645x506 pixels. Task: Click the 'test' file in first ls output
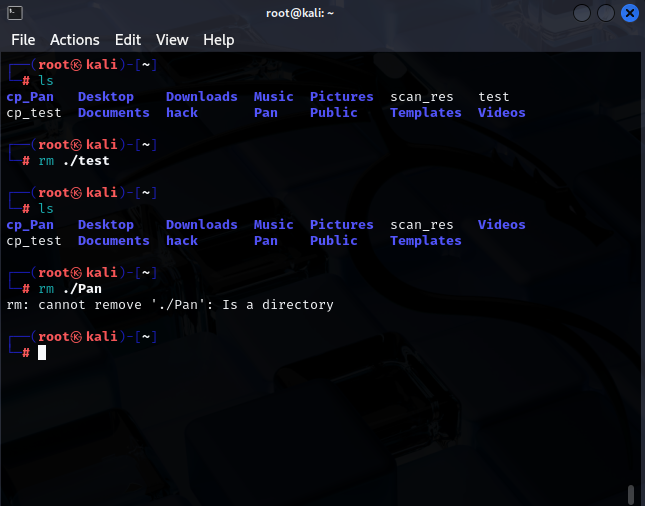[494, 97]
